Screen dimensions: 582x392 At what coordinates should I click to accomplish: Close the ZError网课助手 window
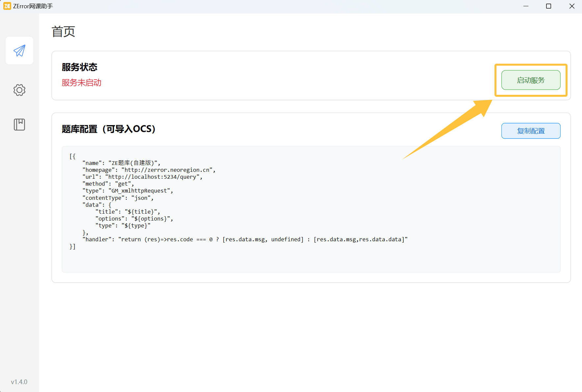click(x=572, y=6)
